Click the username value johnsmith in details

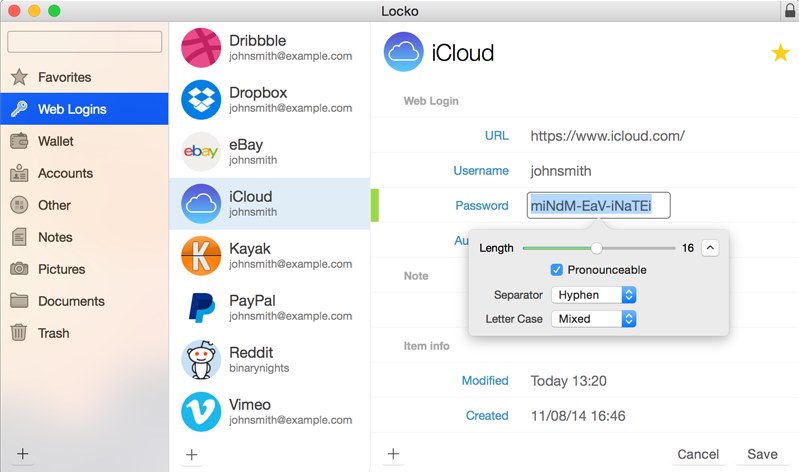[x=561, y=171]
